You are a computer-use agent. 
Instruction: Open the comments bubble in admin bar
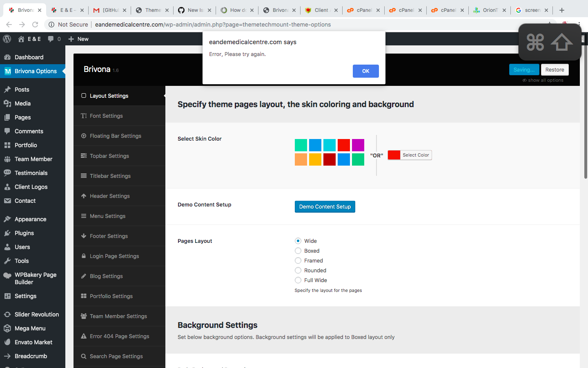(51, 39)
